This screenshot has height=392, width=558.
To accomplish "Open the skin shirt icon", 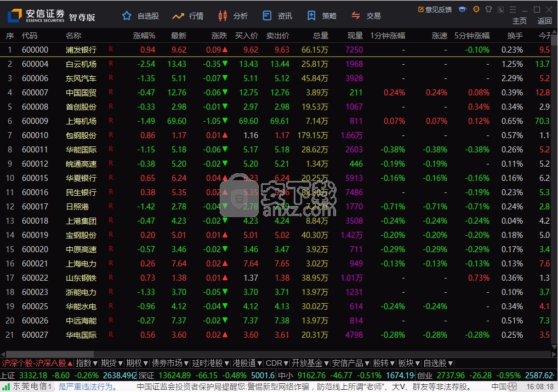I will 488,9.
